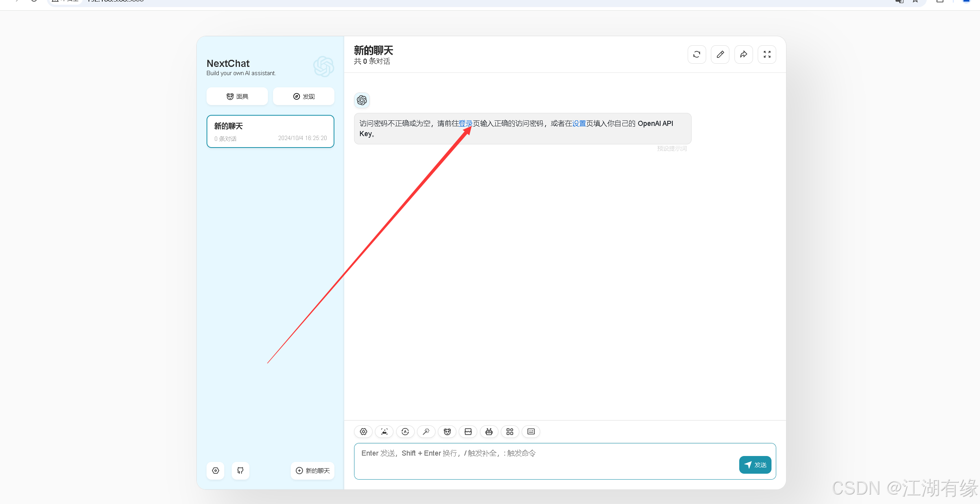Click the 发送 send button
Viewport: 980px width, 504px height.
(x=755, y=465)
